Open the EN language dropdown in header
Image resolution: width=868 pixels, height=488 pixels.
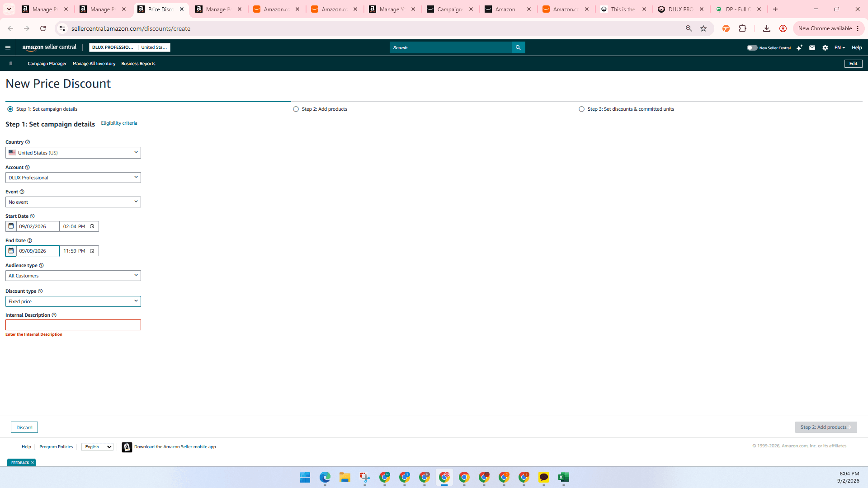point(840,47)
